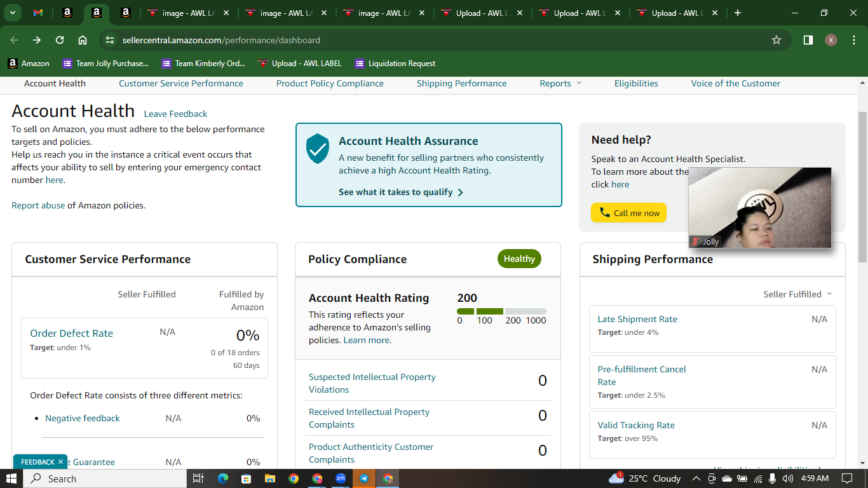The image size is (868, 488).
Task: Open the tab search dropdown
Action: pos(13,13)
